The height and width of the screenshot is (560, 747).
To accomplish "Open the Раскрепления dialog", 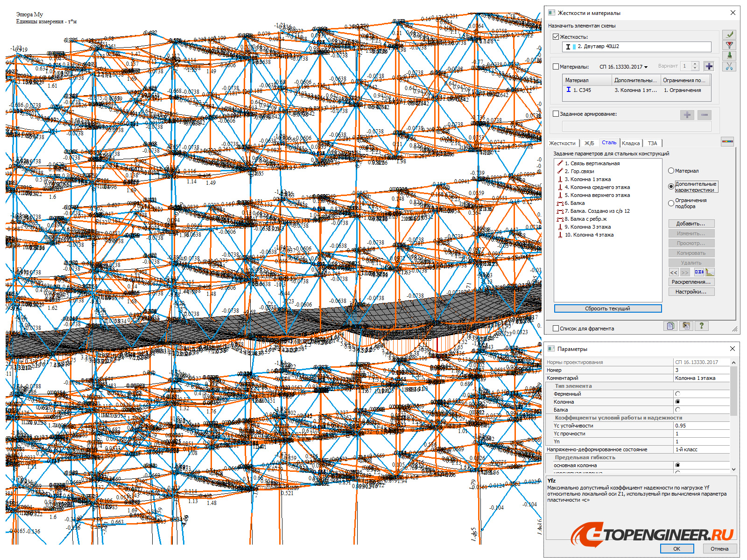I will point(691,282).
